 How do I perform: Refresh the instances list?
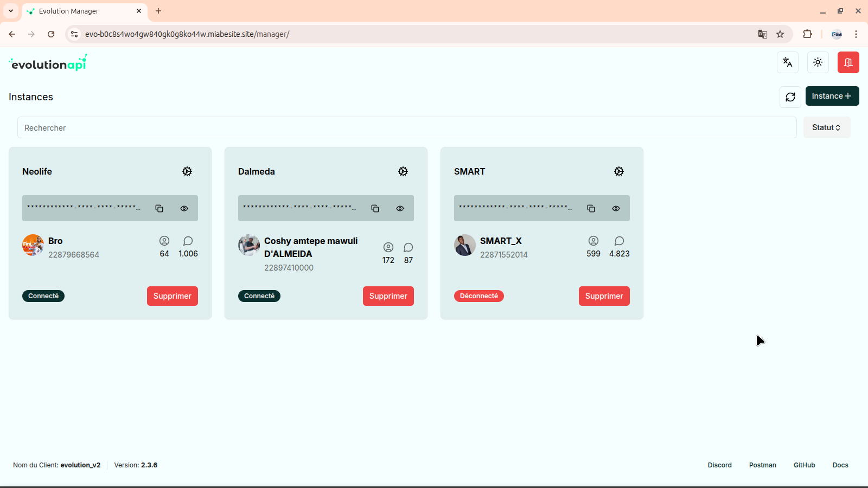click(790, 97)
